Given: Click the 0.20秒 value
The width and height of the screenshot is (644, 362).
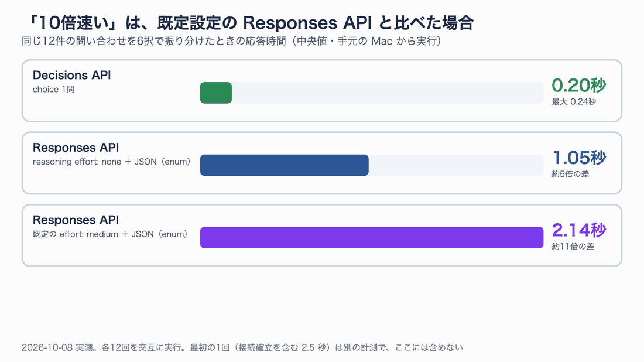Looking at the screenshot, I should tap(578, 86).
